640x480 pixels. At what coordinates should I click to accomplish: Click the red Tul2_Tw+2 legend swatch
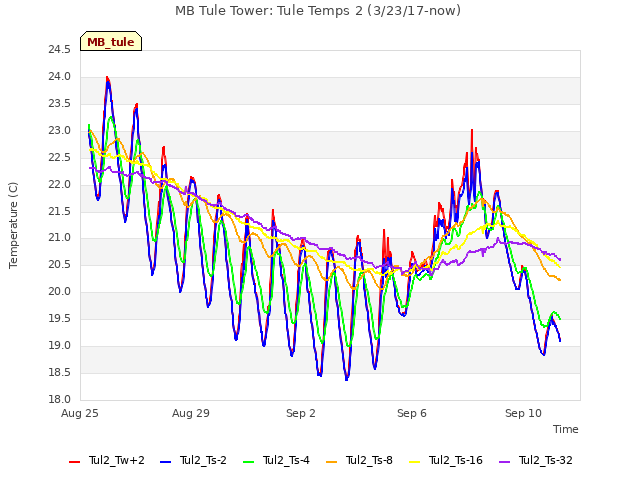tap(74, 462)
